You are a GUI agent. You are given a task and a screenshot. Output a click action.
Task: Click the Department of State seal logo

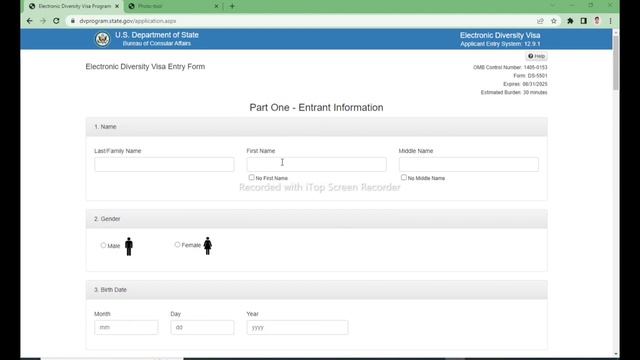[x=102, y=39]
